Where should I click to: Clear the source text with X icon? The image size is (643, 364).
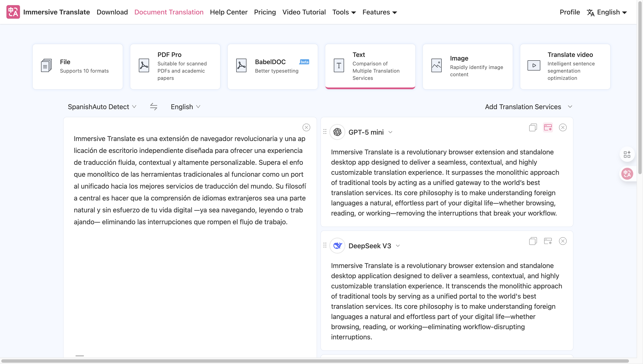(306, 127)
